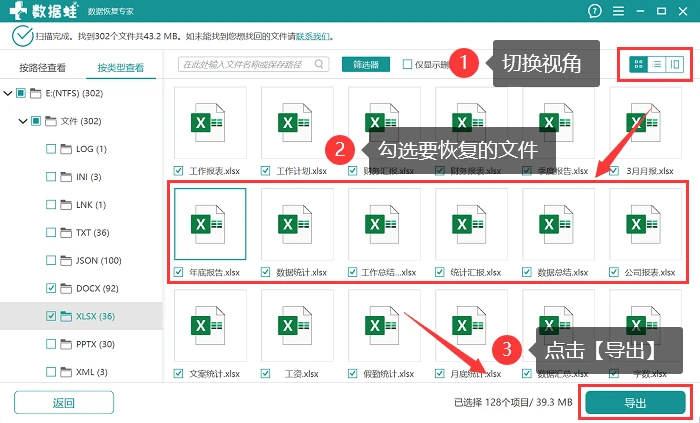Toggle checkbox for E:(NTFS) (302) drive

[x=21, y=93]
